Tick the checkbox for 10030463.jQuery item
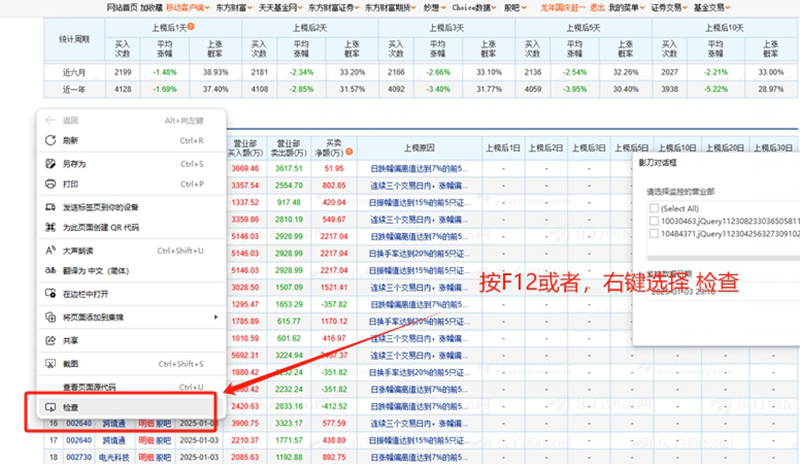800x464 pixels. point(654,221)
